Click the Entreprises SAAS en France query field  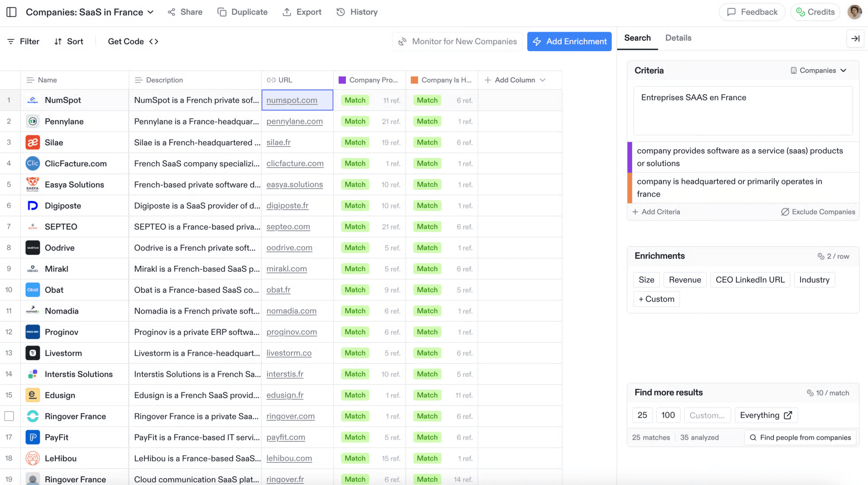743,111
